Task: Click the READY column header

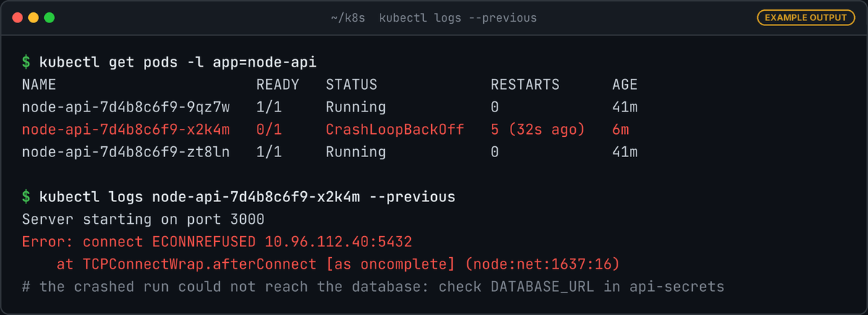Action: (x=278, y=85)
